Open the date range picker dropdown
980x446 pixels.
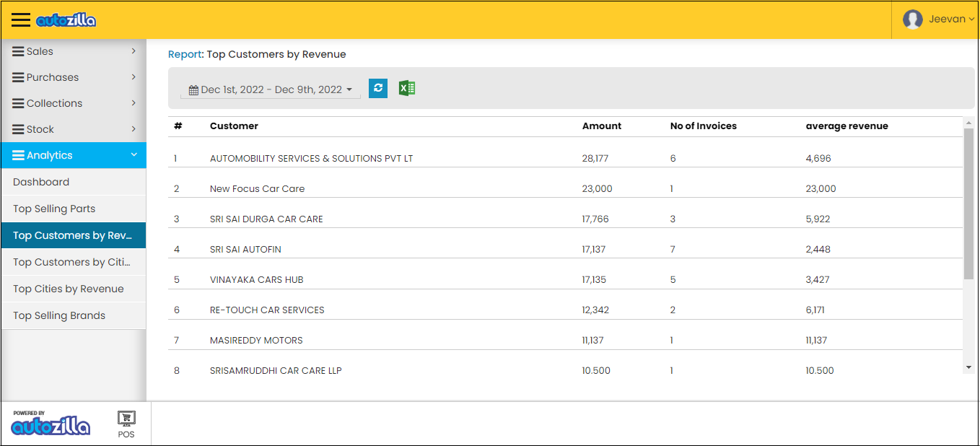(x=271, y=90)
